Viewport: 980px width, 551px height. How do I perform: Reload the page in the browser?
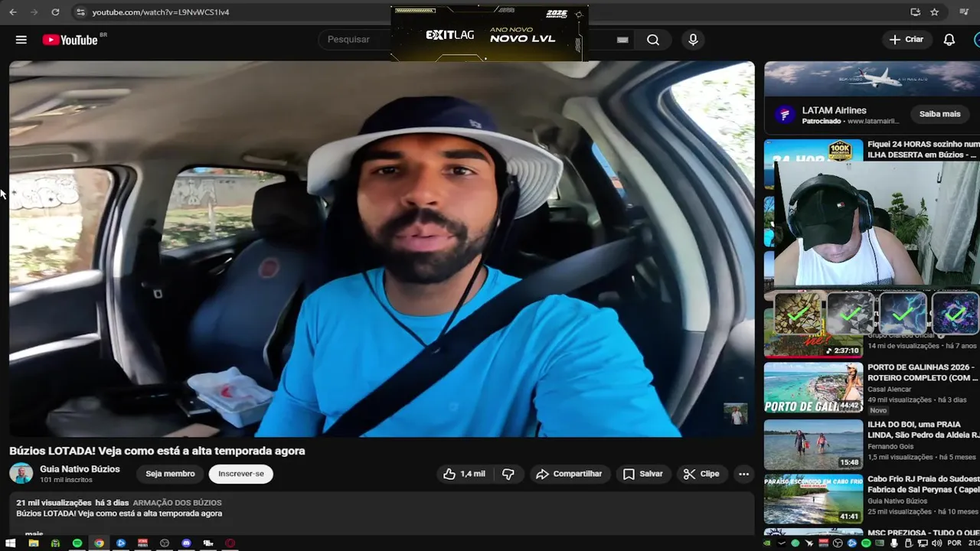point(55,12)
